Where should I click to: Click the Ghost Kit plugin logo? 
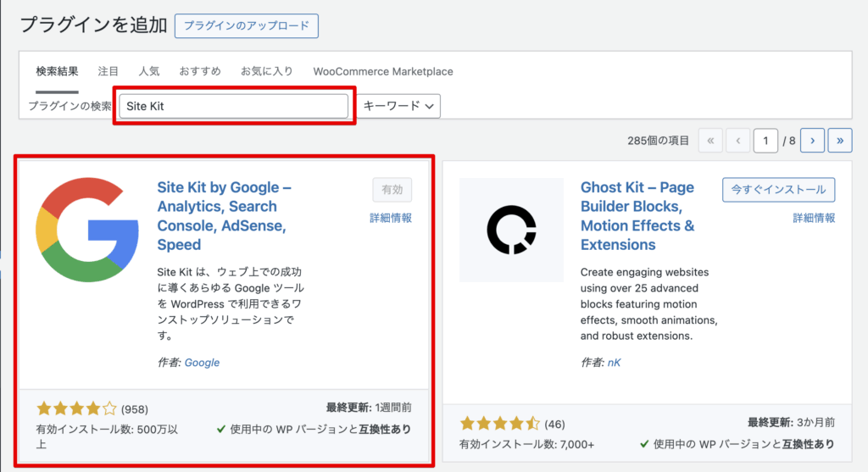tap(511, 230)
